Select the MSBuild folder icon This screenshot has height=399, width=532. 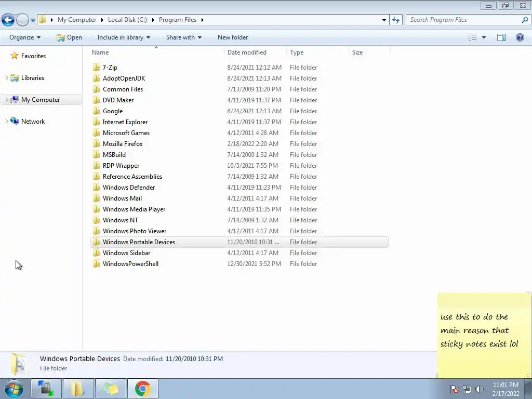pos(96,154)
